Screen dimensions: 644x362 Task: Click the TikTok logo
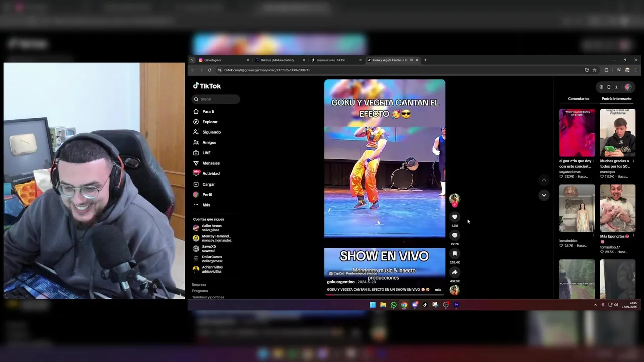(x=207, y=86)
